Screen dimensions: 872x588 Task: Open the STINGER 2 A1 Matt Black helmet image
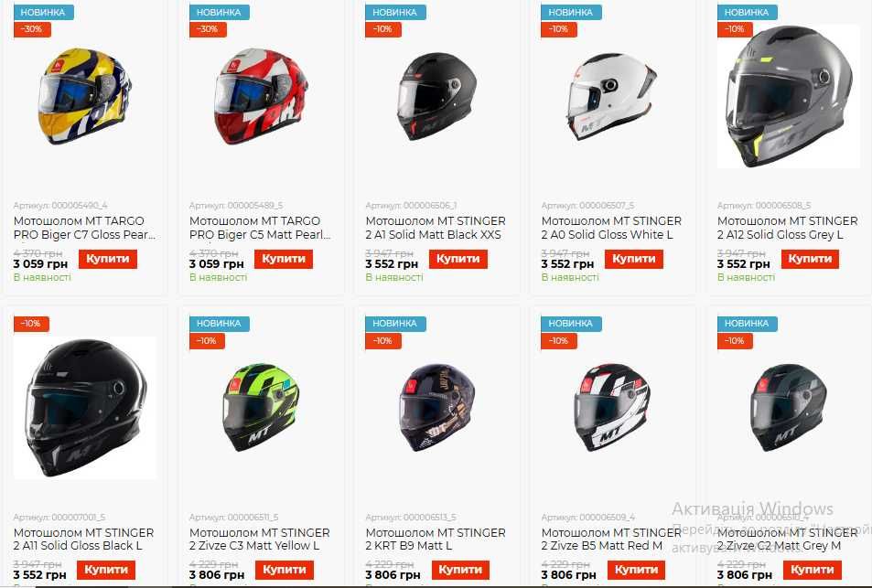tap(436, 96)
